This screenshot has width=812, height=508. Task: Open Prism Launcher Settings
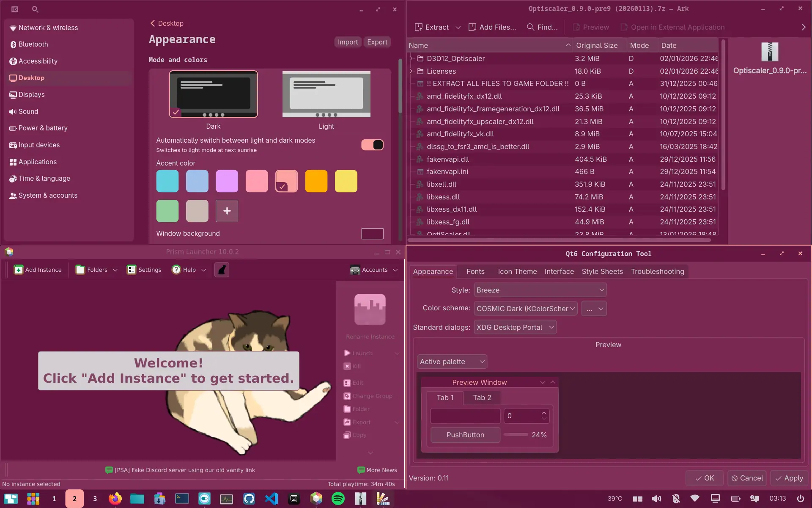pyautogui.click(x=144, y=270)
